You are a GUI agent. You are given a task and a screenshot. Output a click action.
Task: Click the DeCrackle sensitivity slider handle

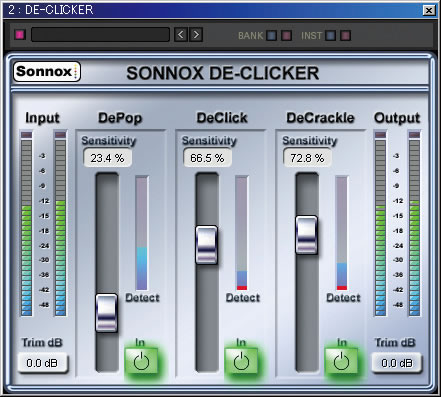(307, 235)
